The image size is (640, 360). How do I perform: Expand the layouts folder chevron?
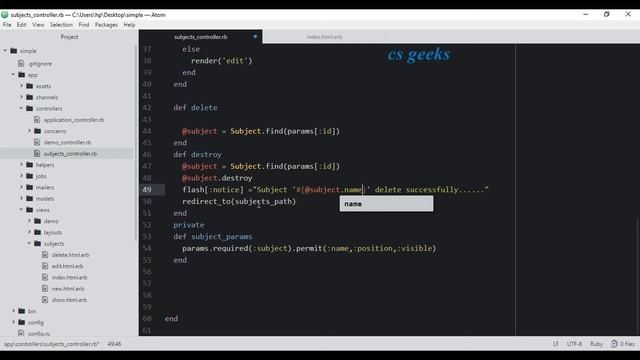coord(29,232)
